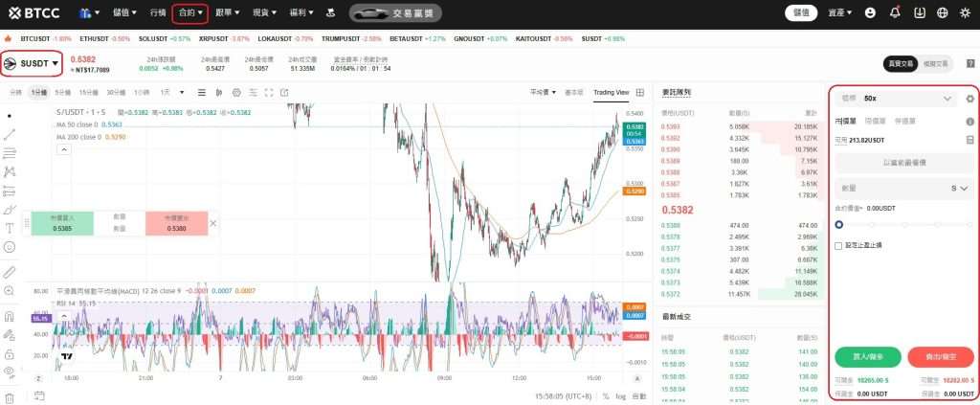The height and width of the screenshot is (405, 980).
Task: Open leverage settings gear icon
Action: tap(969, 99)
